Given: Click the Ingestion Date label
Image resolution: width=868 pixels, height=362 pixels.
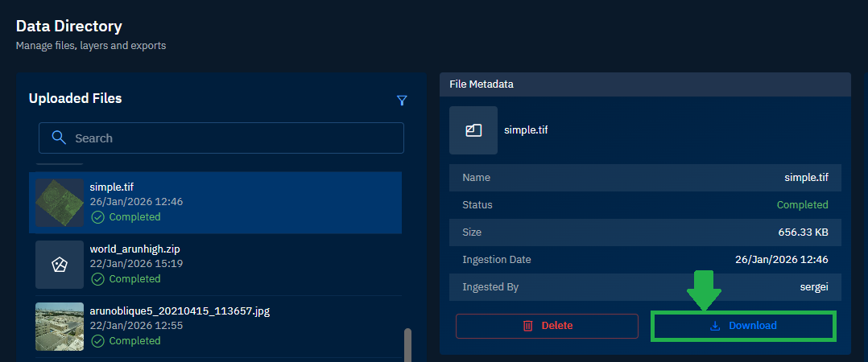Looking at the screenshot, I should 497,260.
